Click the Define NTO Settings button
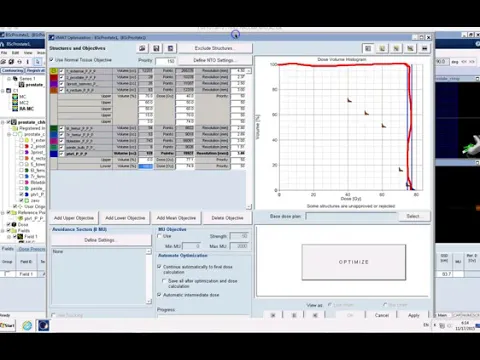This screenshot has width=480, height=360. 215,60
